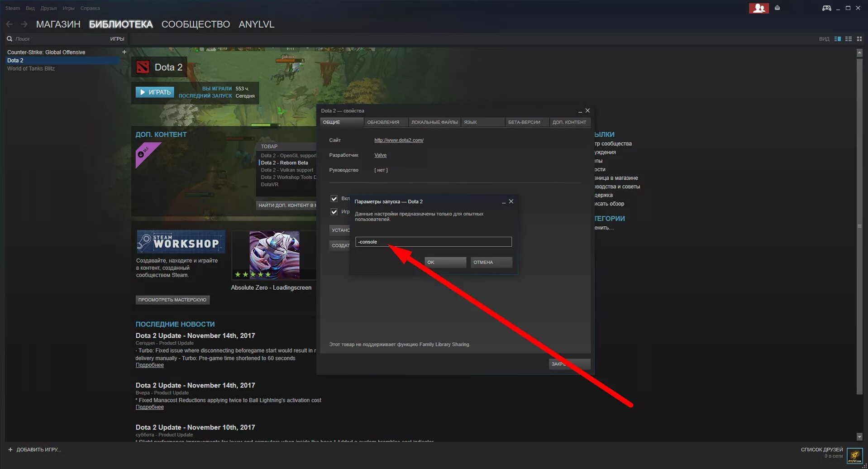The image size is (868, 469).
Task: Switch to ЯЗЫК tab
Action: 482,122
